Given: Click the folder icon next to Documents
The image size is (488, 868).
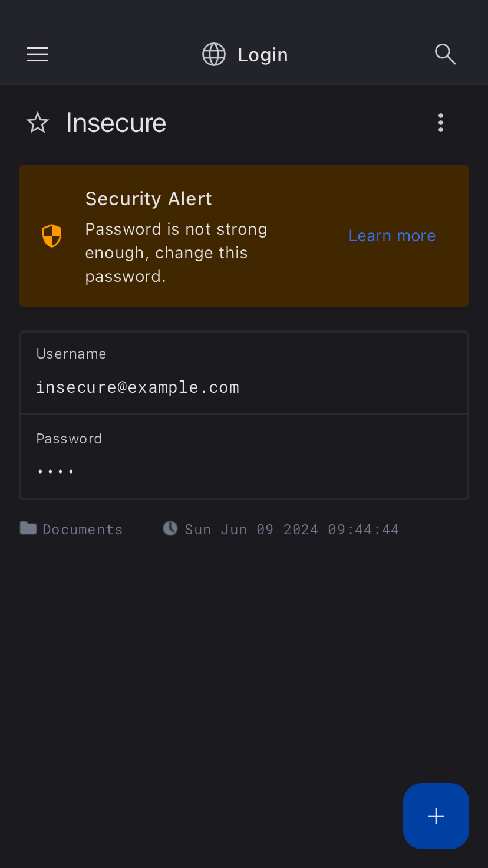Looking at the screenshot, I should 28,528.
